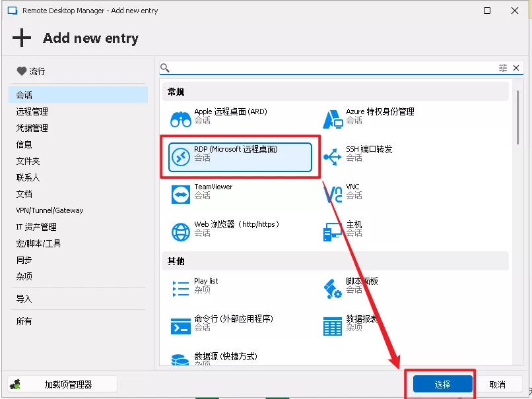Click the 'SSH 端口转发' label

point(369,149)
